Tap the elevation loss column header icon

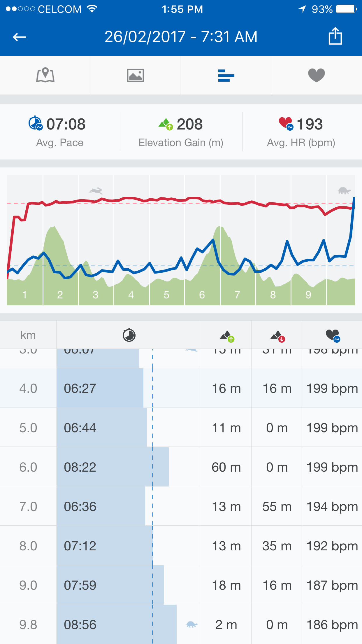point(277,336)
